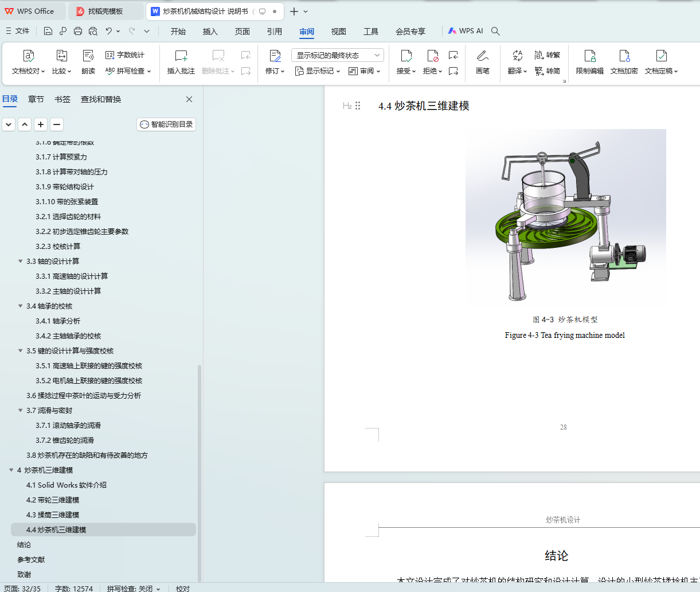Screen dimensions: 700x592
Task: Collapse section 3.4 轴承的校核
Action: pyautogui.click(x=21, y=306)
